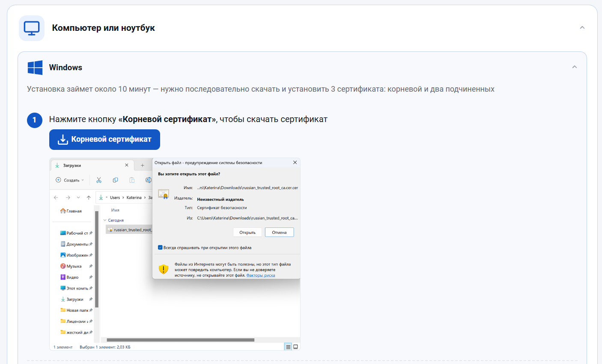602x364 pixels.
Task: Open «Главная» in the Explorer sidebar
Action: coord(71,211)
